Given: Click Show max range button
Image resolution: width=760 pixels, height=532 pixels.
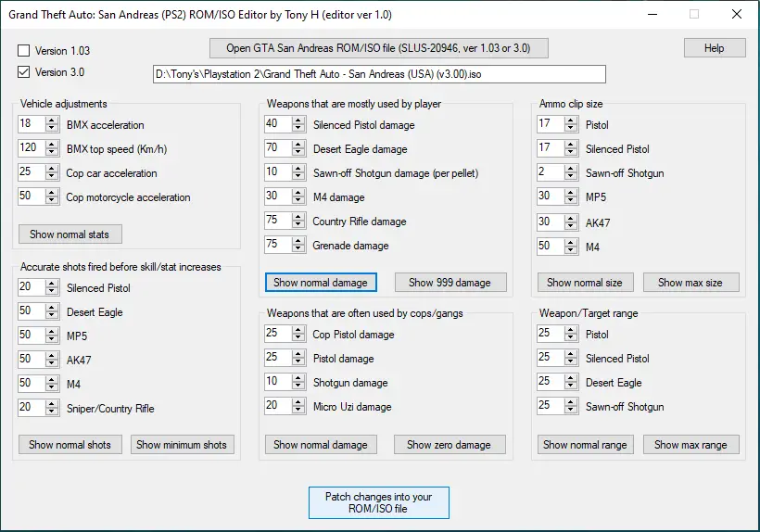Looking at the screenshot, I should (691, 444).
